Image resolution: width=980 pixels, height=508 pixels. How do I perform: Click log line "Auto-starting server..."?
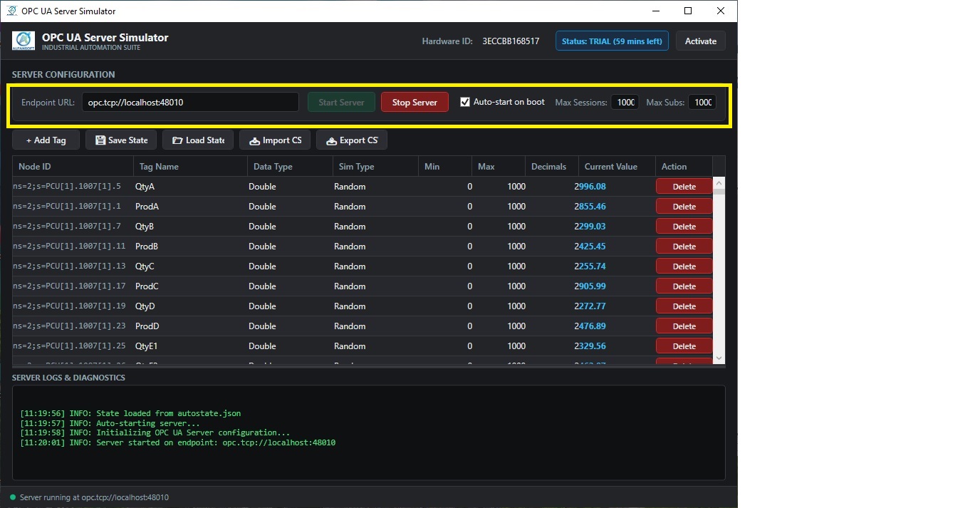pyautogui.click(x=110, y=423)
